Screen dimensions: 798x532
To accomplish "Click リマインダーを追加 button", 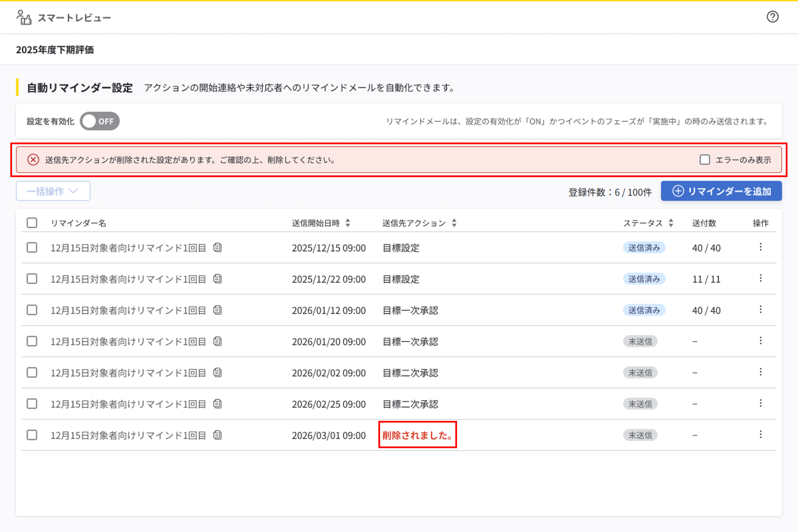I will point(721,191).
